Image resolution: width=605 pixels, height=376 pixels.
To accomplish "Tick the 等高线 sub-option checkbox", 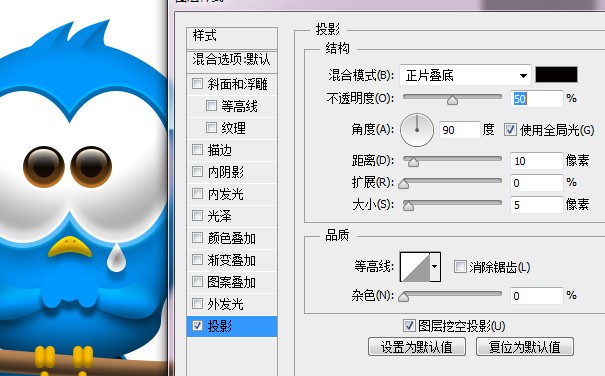I will pyautogui.click(x=211, y=105).
